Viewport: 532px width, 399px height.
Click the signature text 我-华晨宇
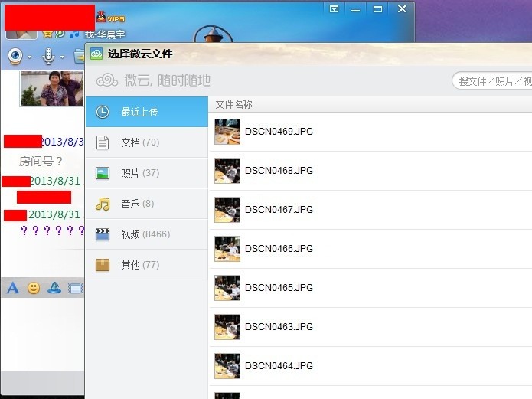pos(105,34)
